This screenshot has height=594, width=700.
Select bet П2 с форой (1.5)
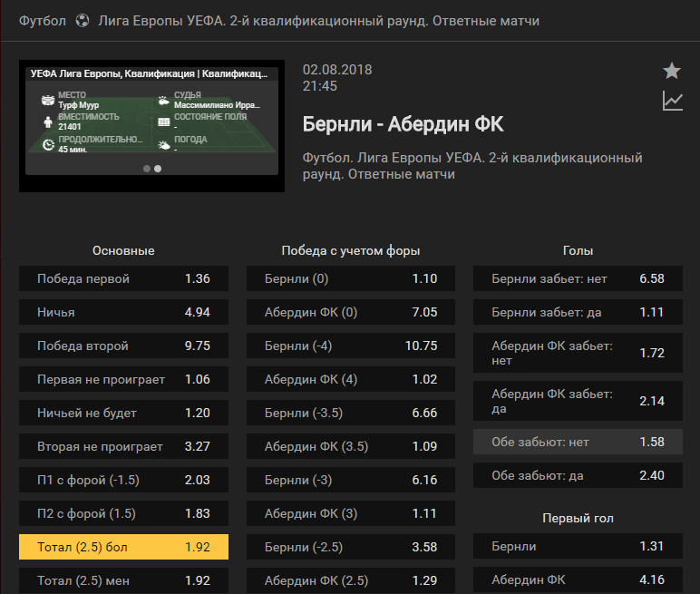pyautogui.click(x=123, y=513)
